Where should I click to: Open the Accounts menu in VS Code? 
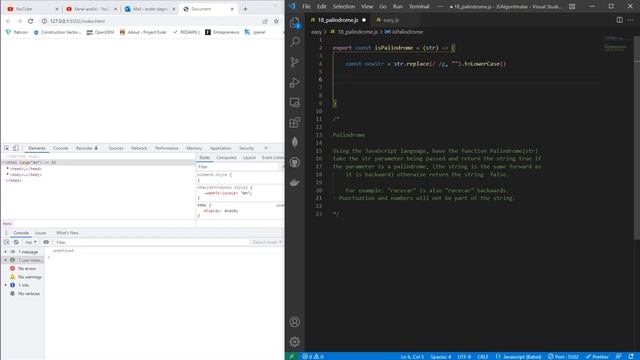click(295, 322)
